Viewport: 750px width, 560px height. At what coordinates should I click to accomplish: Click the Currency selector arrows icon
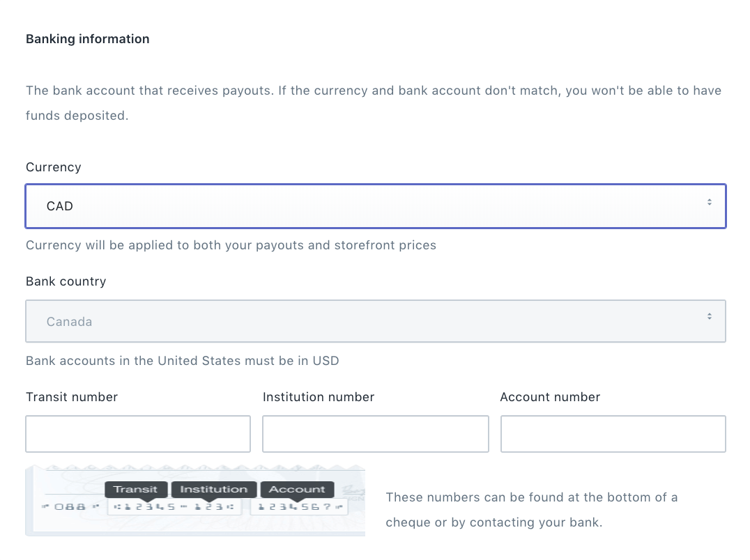(x=709, y=202)
